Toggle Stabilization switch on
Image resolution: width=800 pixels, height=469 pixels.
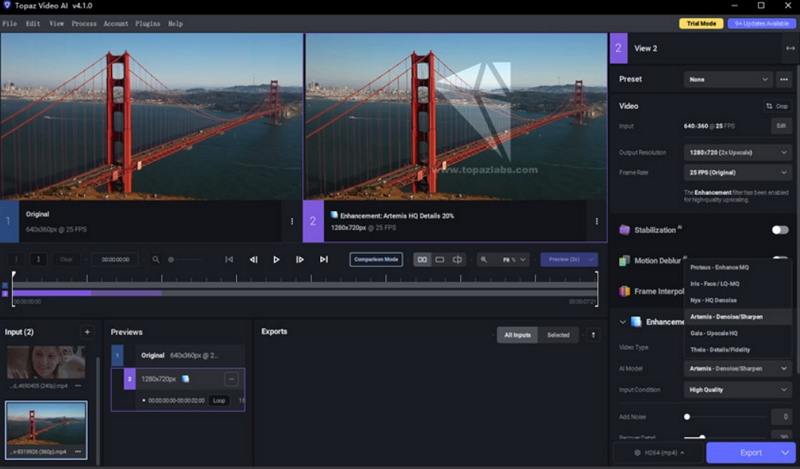point(779,229)
